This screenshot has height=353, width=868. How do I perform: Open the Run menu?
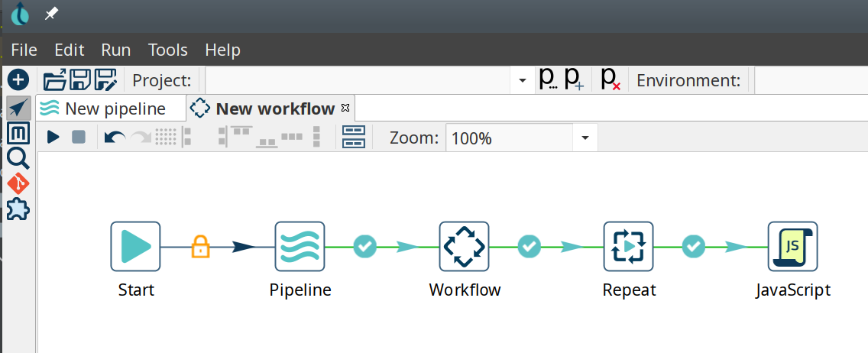[116, 50]
